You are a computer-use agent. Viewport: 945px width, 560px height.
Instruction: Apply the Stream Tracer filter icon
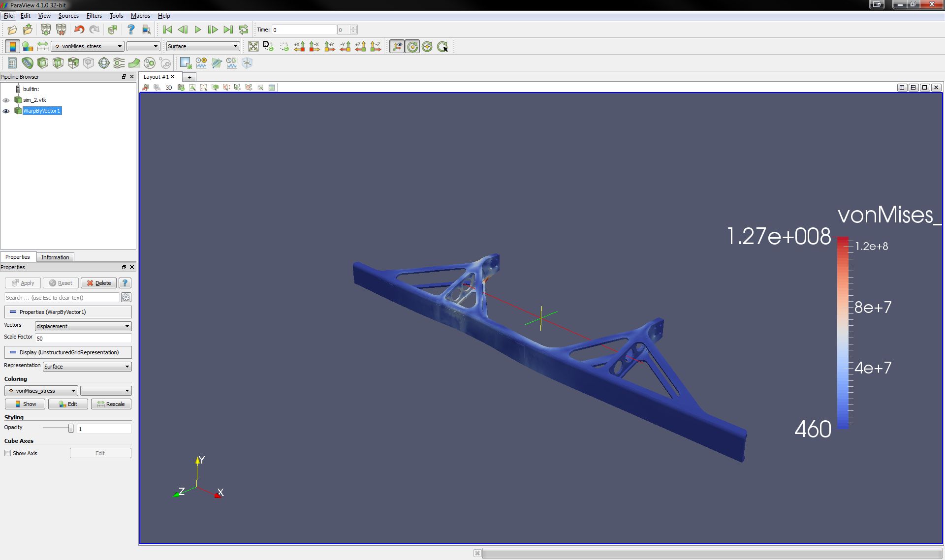(x=119, y=63)
